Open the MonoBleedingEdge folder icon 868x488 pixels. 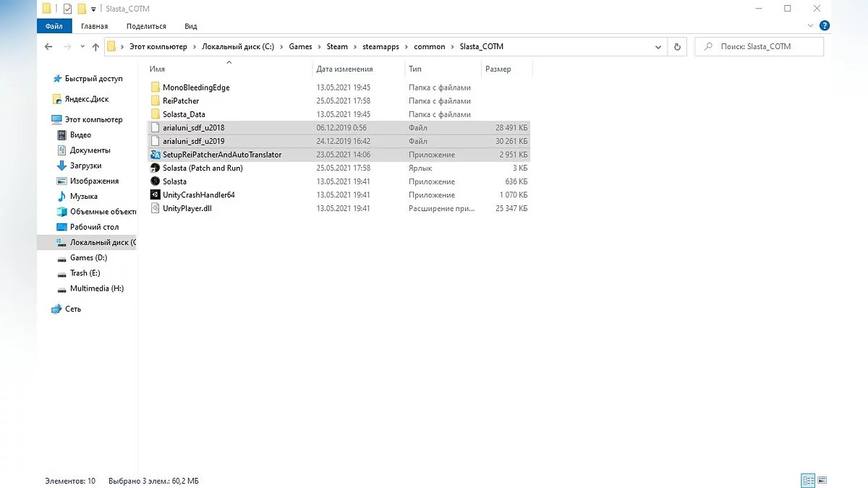click(155, 87)
